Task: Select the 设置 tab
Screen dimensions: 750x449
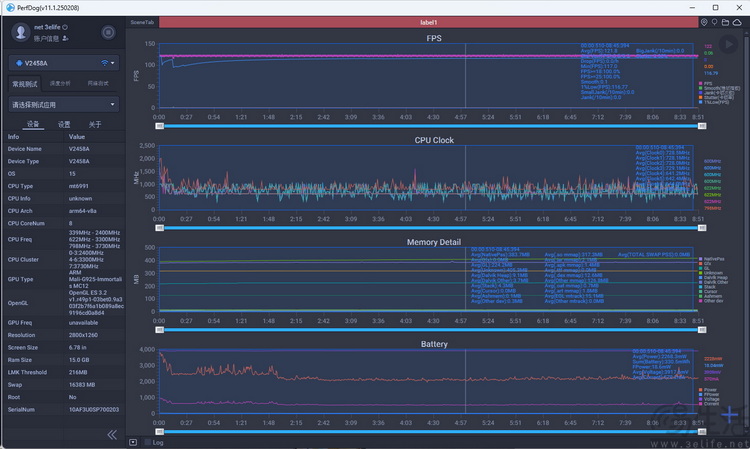Action: coord(64,124)
